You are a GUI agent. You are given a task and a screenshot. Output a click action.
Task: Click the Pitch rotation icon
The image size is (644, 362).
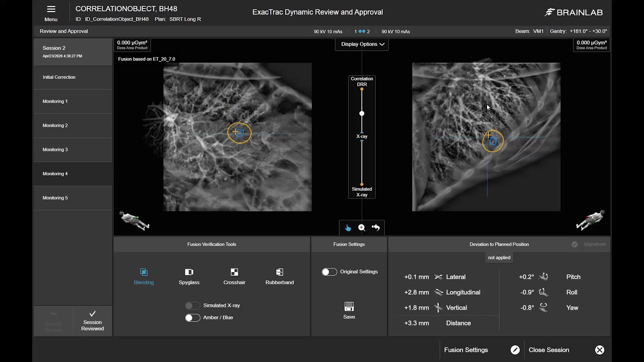pyautogui.click(x=543, y=277)
